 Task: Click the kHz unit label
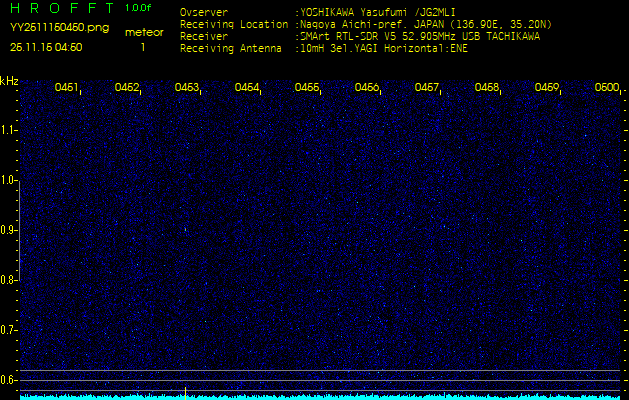(x=9, y=81)
